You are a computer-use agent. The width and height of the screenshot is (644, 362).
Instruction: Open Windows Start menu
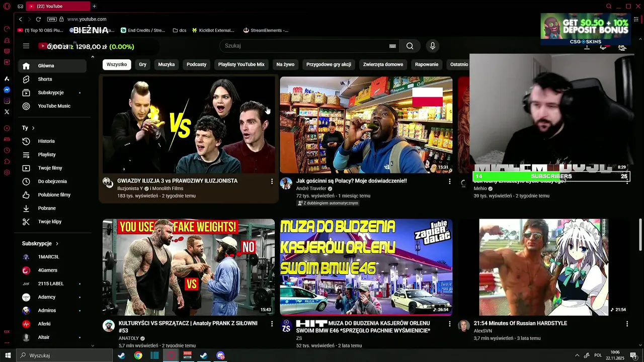coord(8,355)
